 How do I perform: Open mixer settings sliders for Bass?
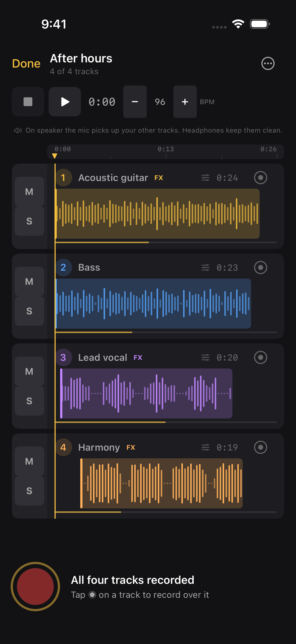(205, 267)
